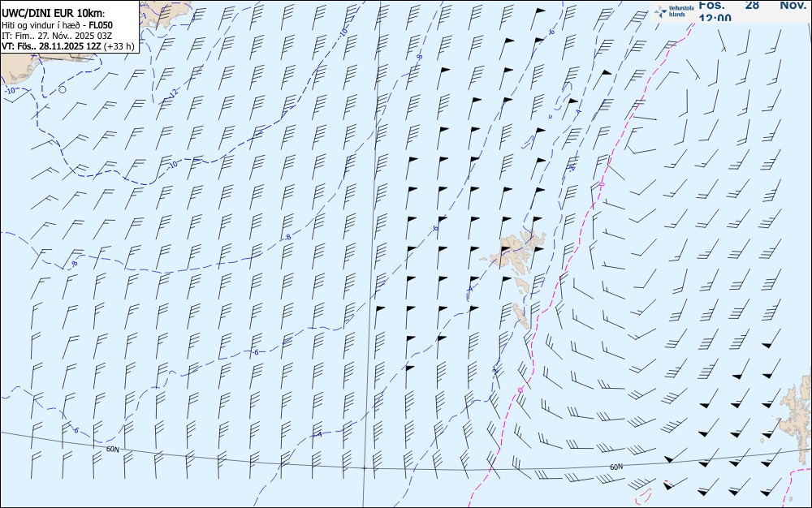
Task: Click the left '60N' latitude label
Action: click(112, 450)
